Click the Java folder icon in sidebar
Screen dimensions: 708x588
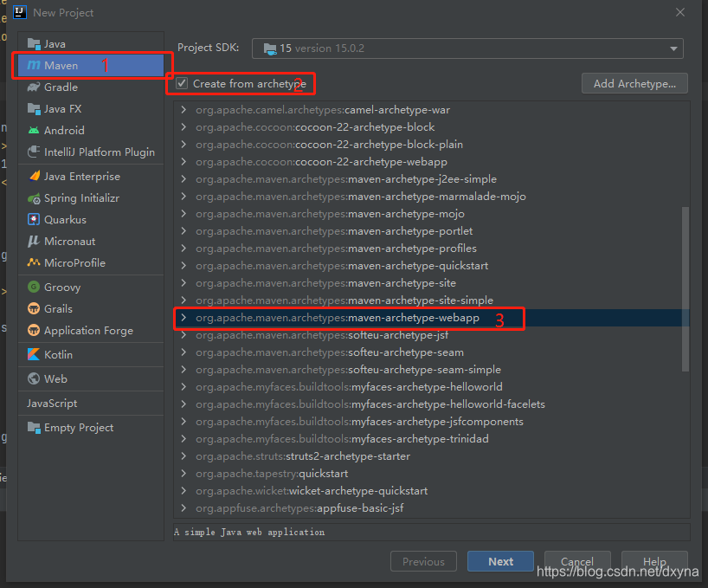(34, 44)
